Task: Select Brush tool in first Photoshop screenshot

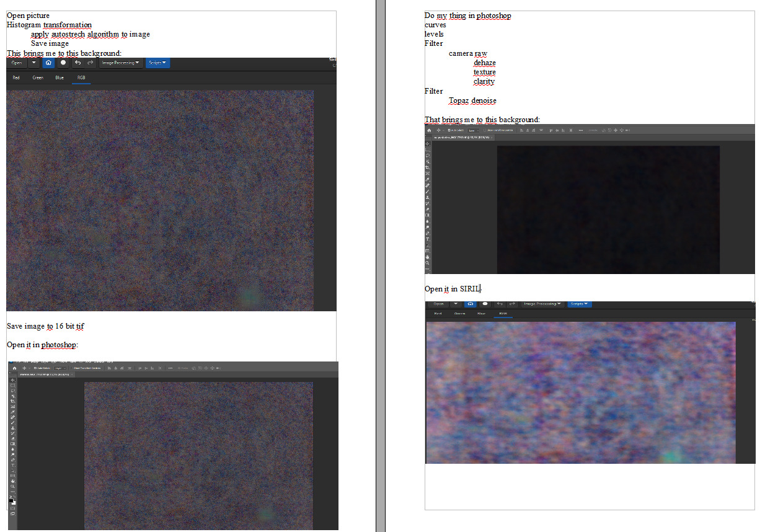Action: [13, 423]
